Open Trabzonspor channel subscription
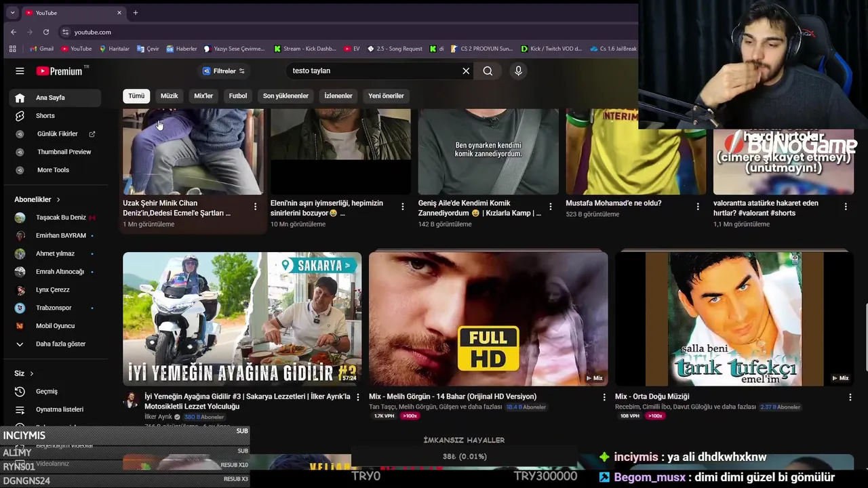The height and width of the screenshot is (488, 868). click(56, 308)
